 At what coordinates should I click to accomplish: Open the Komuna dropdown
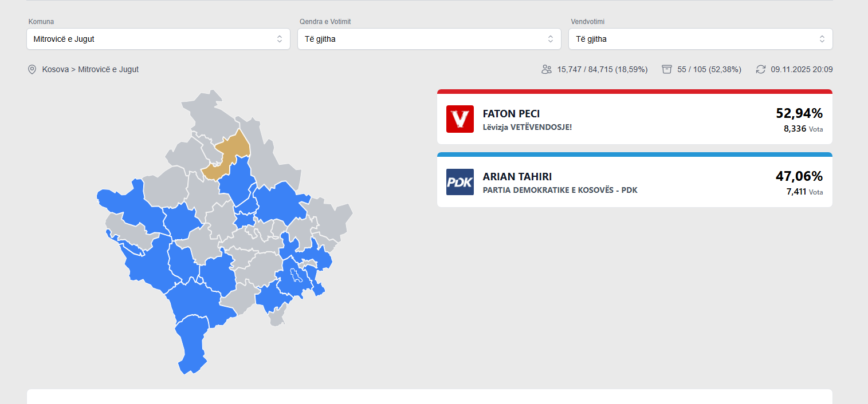(x=158, y=39)
